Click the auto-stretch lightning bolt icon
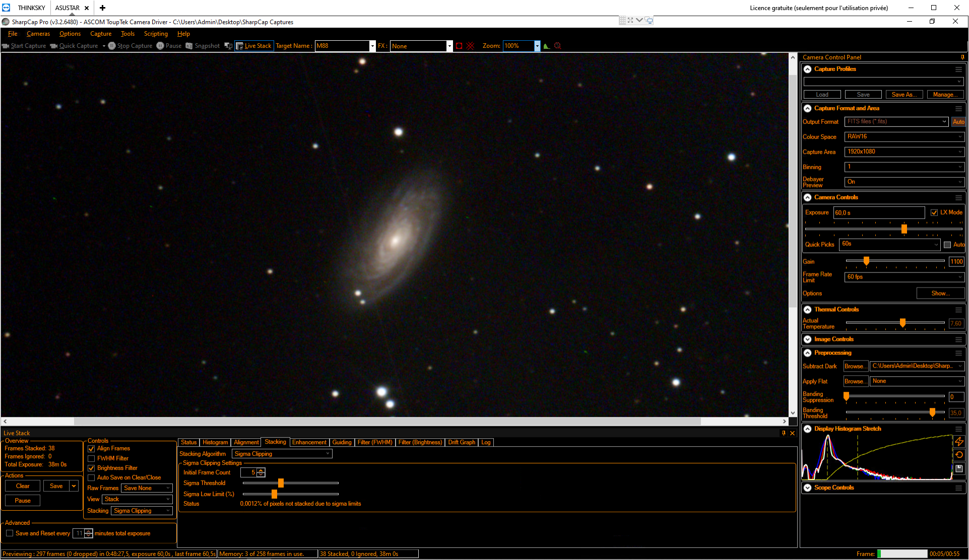 coord(959,442)
